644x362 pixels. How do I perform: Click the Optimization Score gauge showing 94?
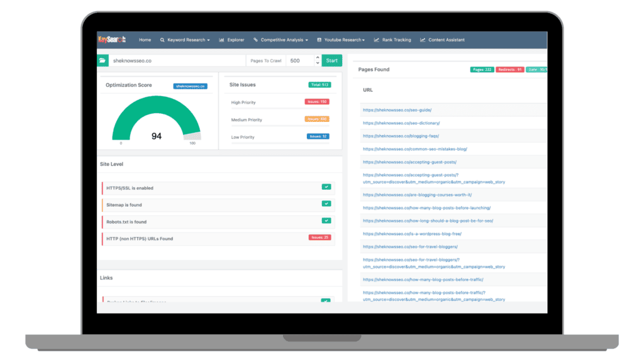(157, 119)
